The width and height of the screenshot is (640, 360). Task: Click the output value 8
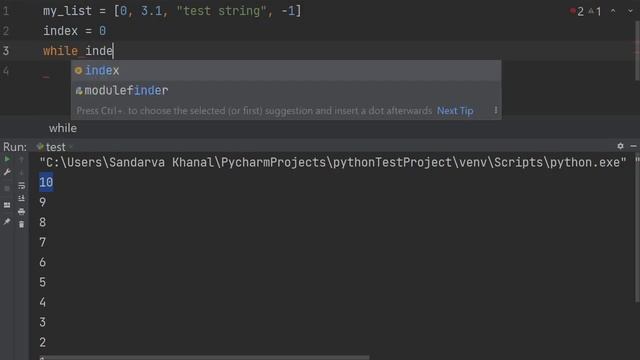pos(42,222)
